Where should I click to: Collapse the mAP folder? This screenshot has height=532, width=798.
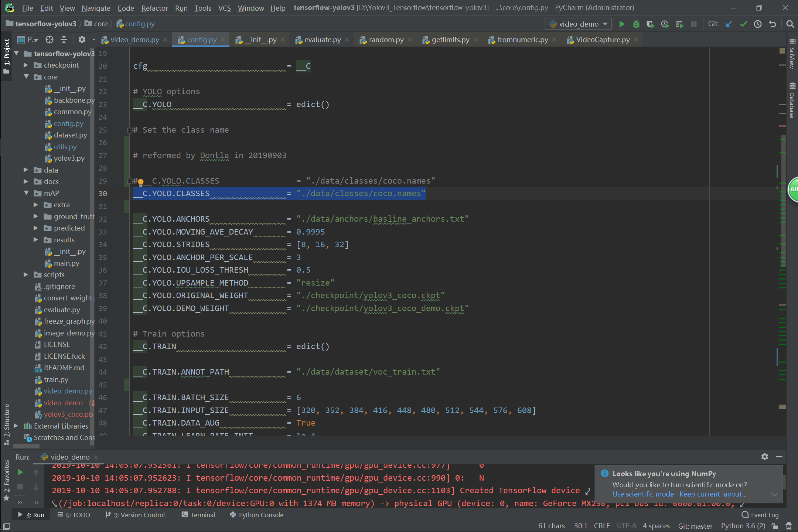[26, 193]
